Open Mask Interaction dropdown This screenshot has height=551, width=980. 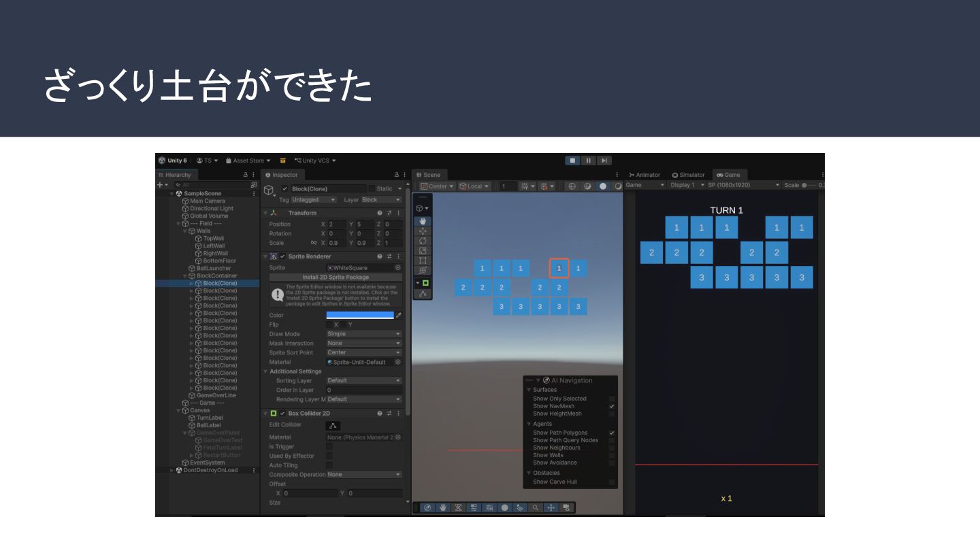[364, 344]
